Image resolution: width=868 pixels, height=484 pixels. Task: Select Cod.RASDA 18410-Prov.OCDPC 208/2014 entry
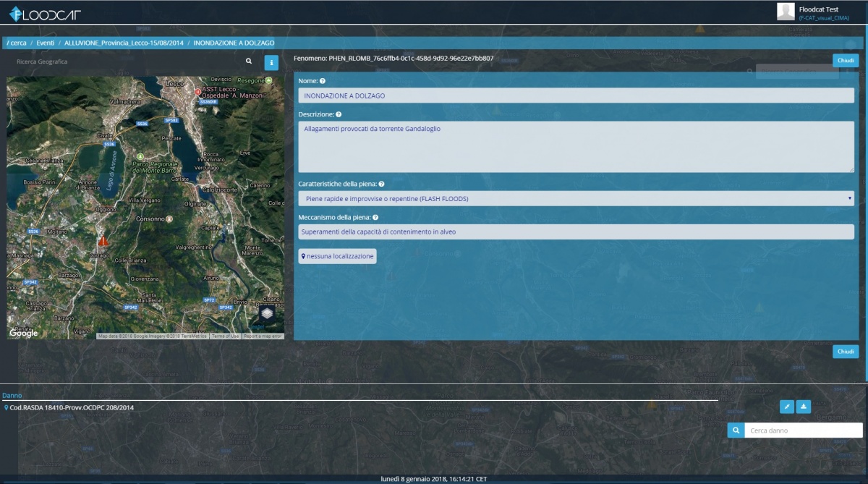[72, 407]
